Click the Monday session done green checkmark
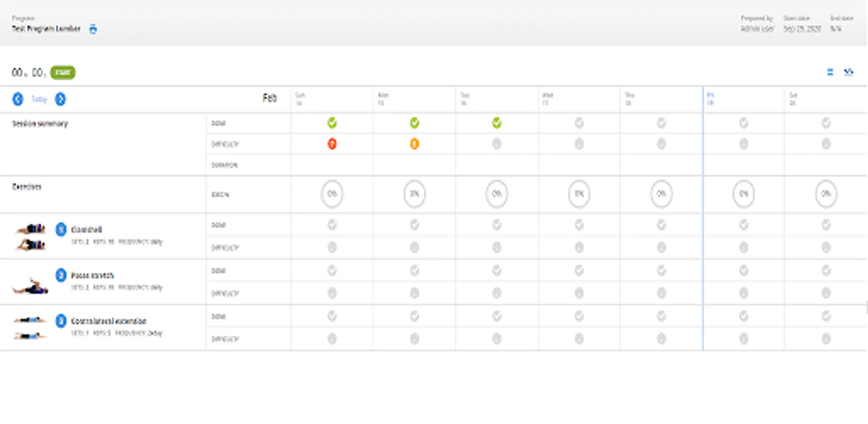This screenshot has height=424, width=868. (414, 123)
